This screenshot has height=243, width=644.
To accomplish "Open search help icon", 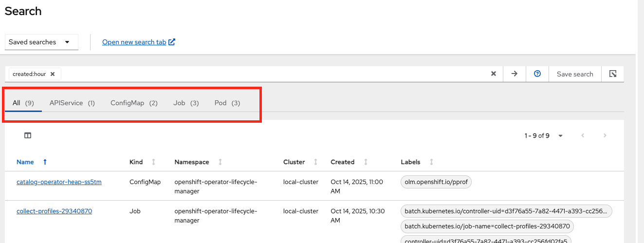I will click(537, 74).
